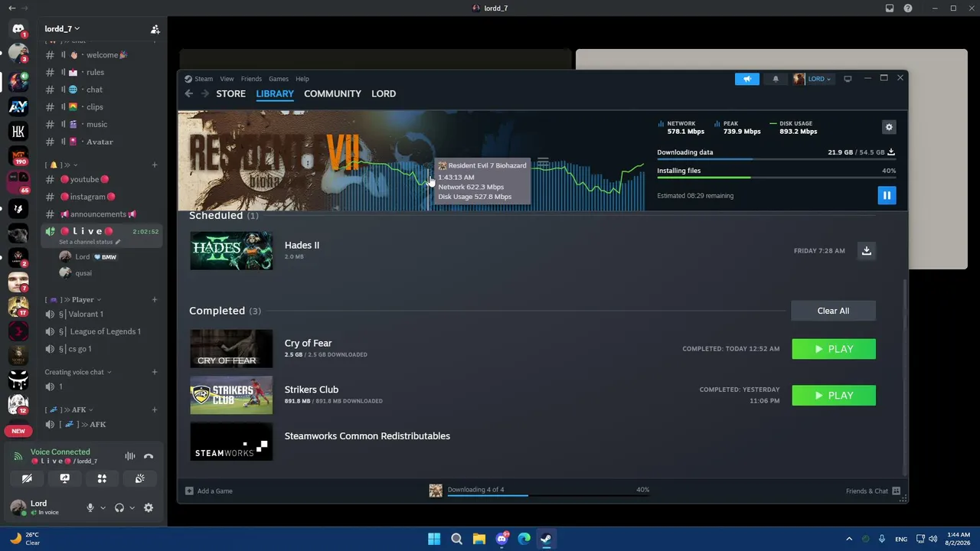Open the music text channel
980x551 pixels.
tap(102, 125)
